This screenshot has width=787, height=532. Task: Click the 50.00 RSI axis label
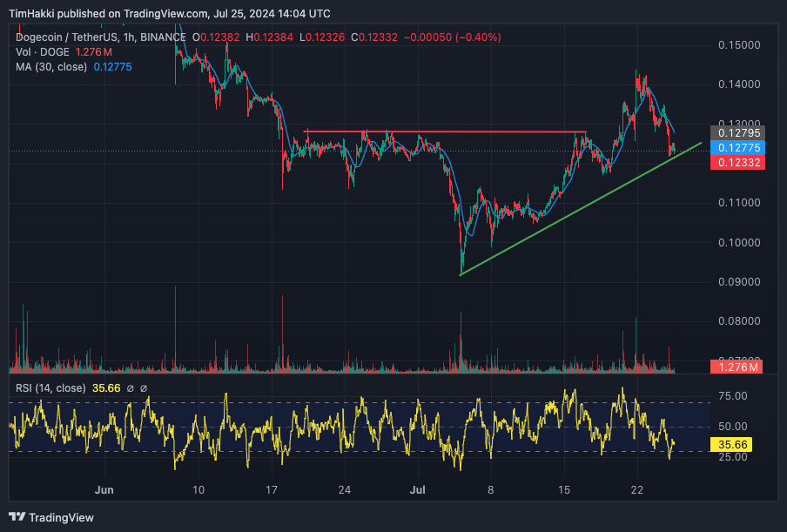click(733, 426)
